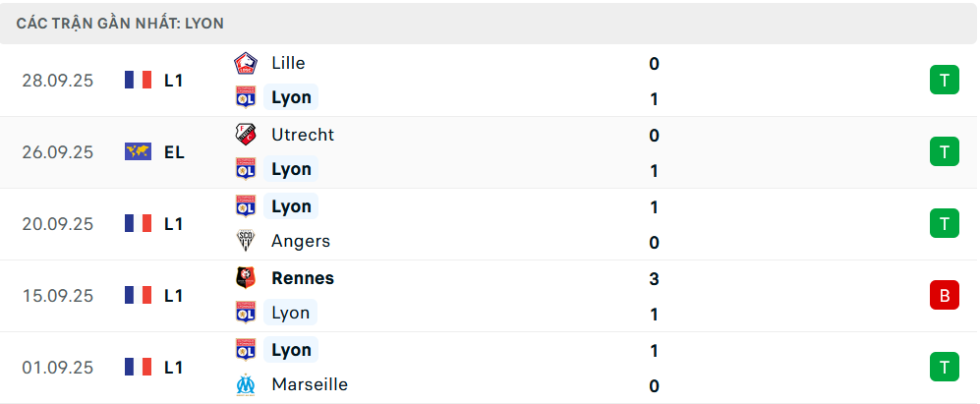Click the red B result badge

(x=944, y=295)
